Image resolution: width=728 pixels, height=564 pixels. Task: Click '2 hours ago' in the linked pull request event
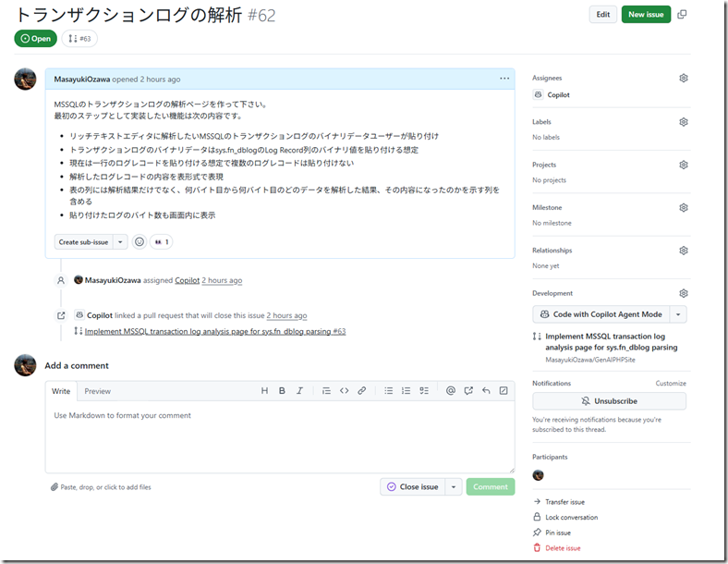click(x=286, y=315)
